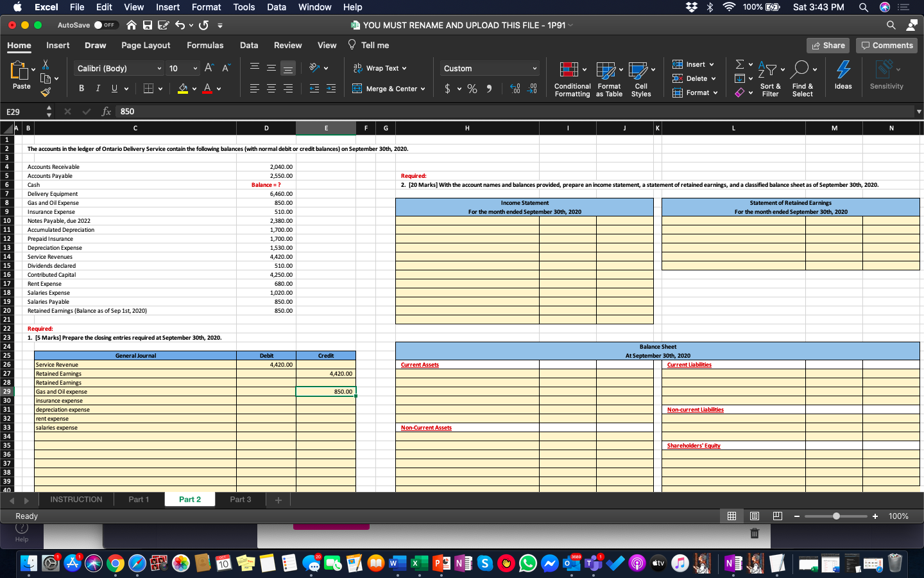Click the Share button
This screenshot has height=578, width=924.
828,45
